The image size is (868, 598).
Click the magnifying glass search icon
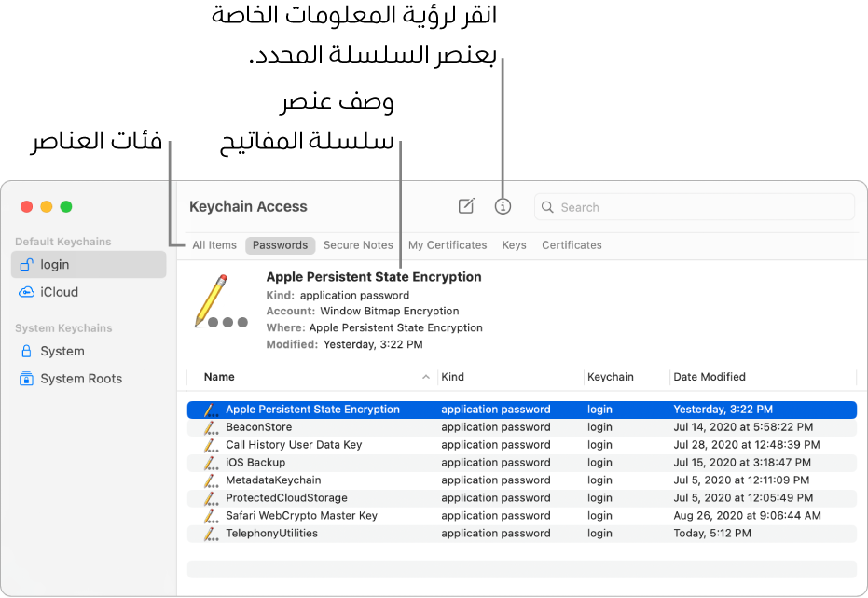(548, 207)
